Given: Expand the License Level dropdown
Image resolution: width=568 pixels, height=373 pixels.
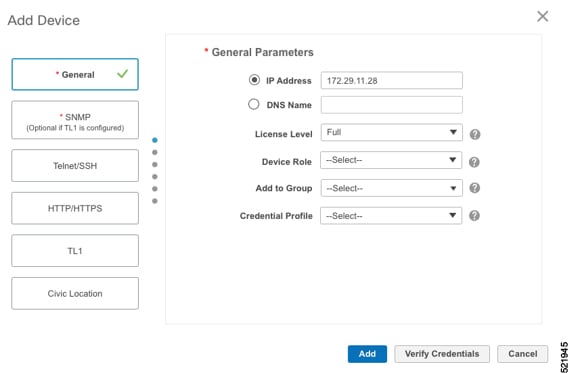Looking at the screenshot, I should coord(392,133).
